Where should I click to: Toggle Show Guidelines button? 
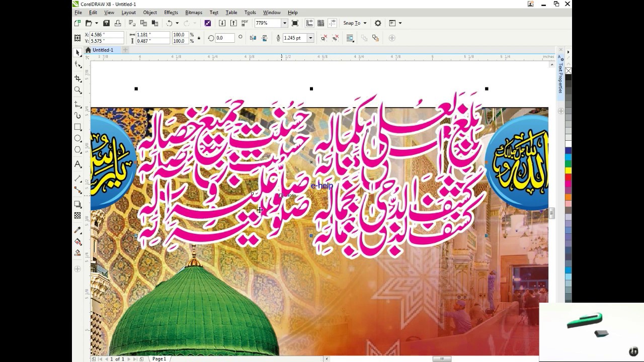[x=332, y=23]
